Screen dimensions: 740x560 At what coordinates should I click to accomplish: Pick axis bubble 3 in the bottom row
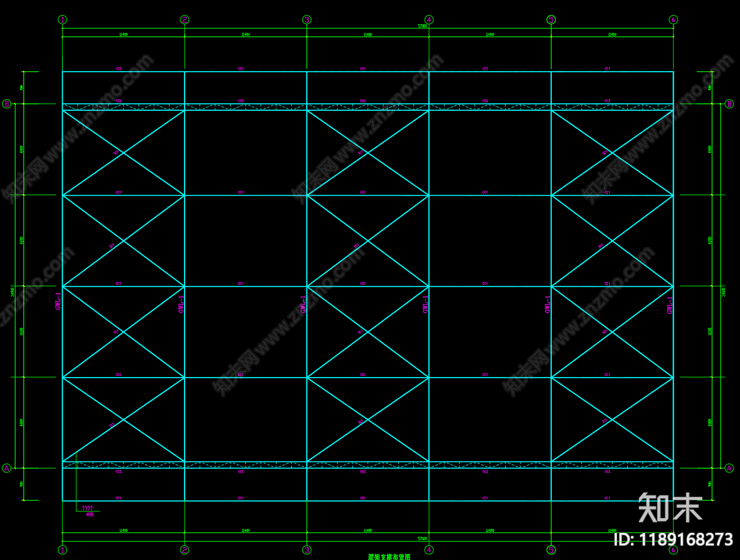(307, 550)
